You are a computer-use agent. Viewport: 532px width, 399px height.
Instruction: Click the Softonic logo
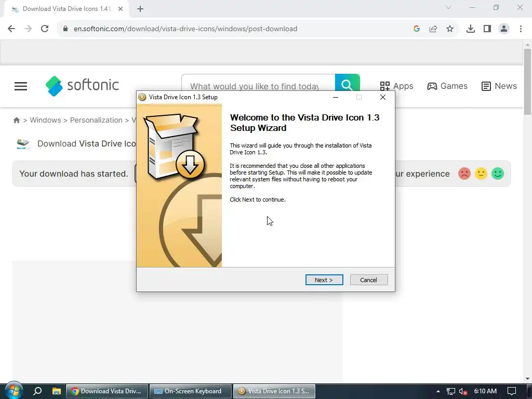(83, 86)
